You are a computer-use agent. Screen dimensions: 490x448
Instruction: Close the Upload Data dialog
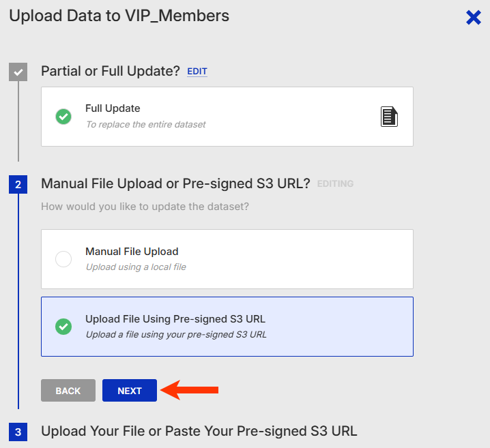click(474, 18)
